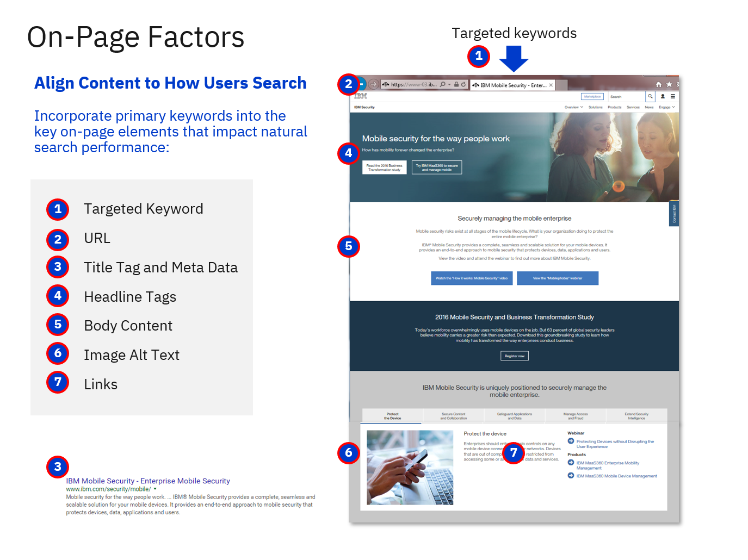748x560 pixels.
Task: Click the browser forward arrow button
Action: click(x=373, y=84)
